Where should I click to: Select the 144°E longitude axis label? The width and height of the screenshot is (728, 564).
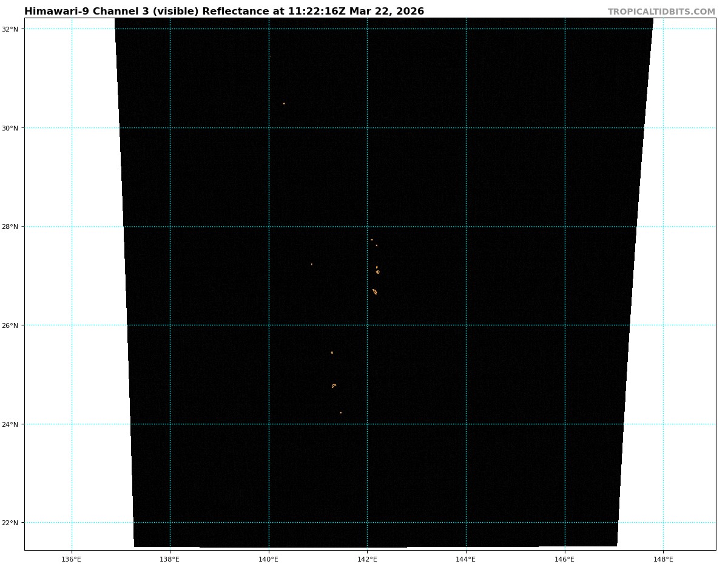click(x=466, y=559)
